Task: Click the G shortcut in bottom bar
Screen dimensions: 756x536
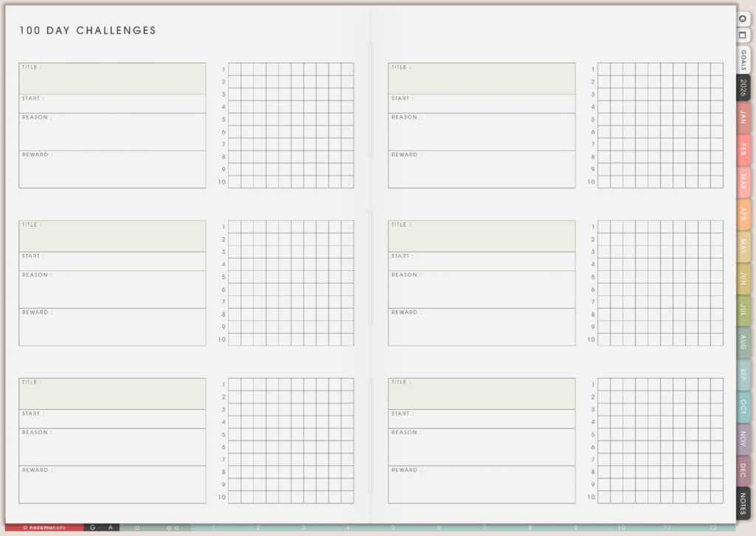Action: pos(92,528)
